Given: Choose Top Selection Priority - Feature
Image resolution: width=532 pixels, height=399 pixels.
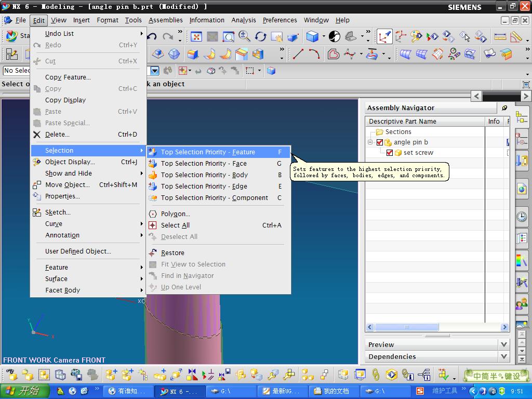Looking at the screenshot, I should click(219, 152).
